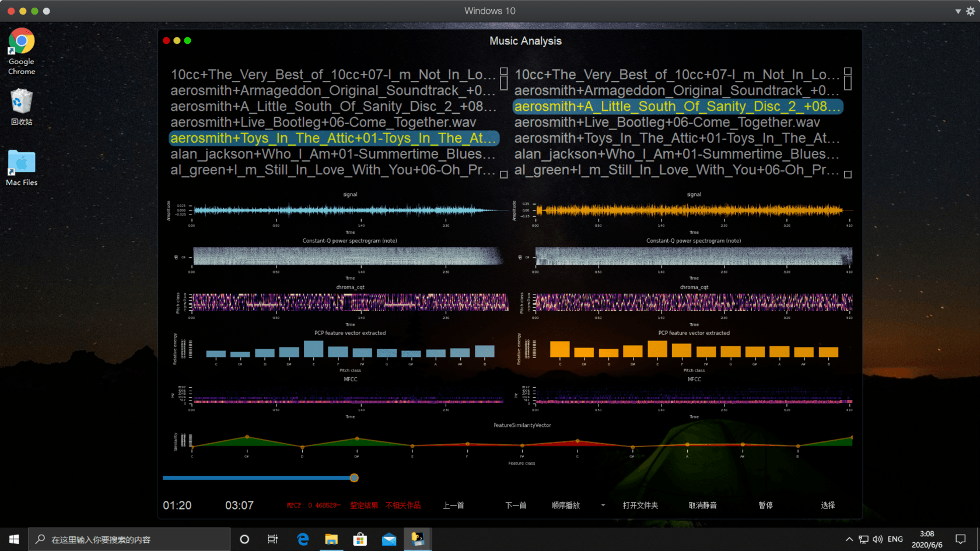Click right orange signal waveform plot
Image resolution: width=980 pixels, height=551 pixels.
point(694,210)
